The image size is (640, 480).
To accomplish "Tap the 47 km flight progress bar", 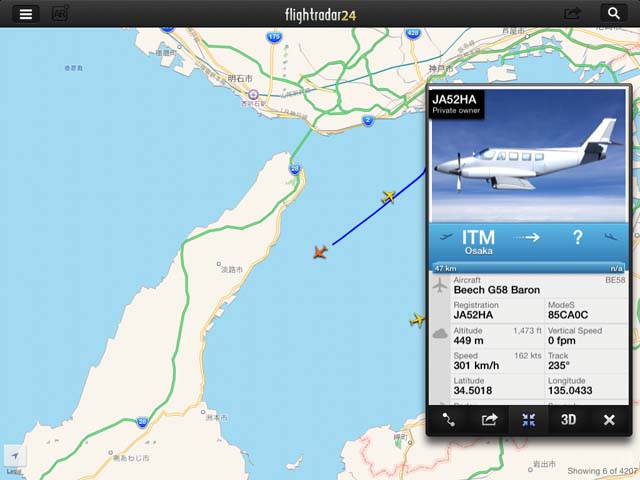I will pyautogui.click(x=529, y=268).
